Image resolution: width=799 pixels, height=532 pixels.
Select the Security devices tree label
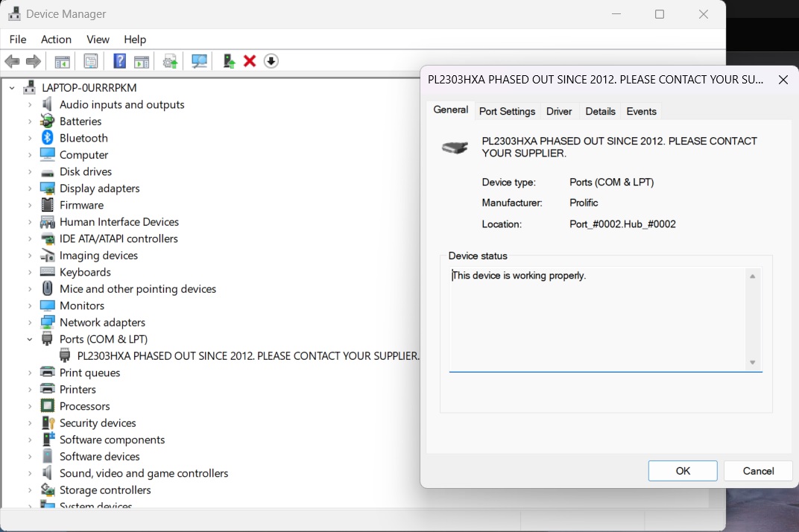click(98, 423)
